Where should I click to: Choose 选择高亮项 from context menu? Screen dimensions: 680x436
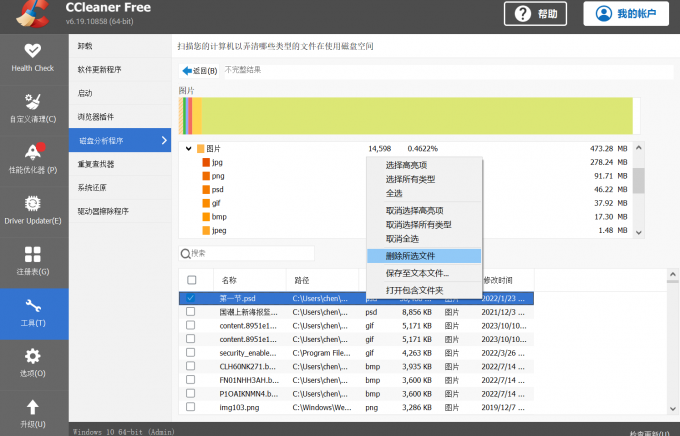click(x=424, y=165)
